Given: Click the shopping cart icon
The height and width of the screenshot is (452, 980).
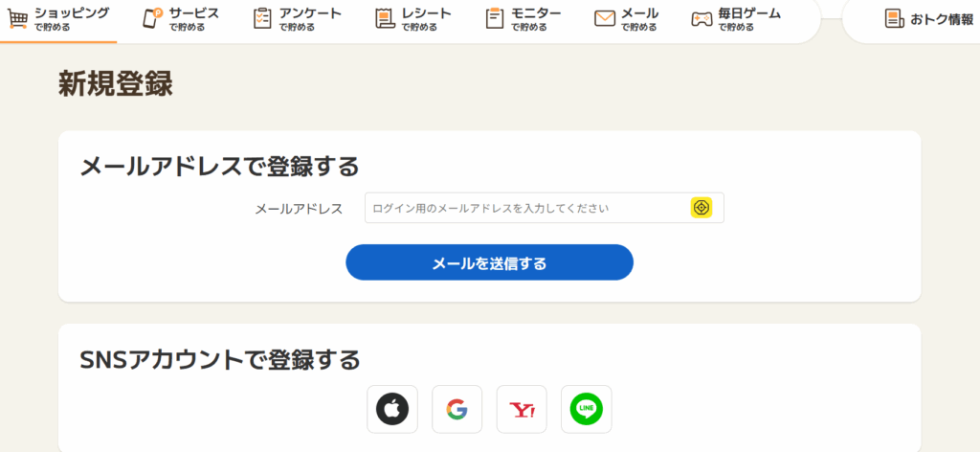Looking at the screenshot, I should (17, 19).
